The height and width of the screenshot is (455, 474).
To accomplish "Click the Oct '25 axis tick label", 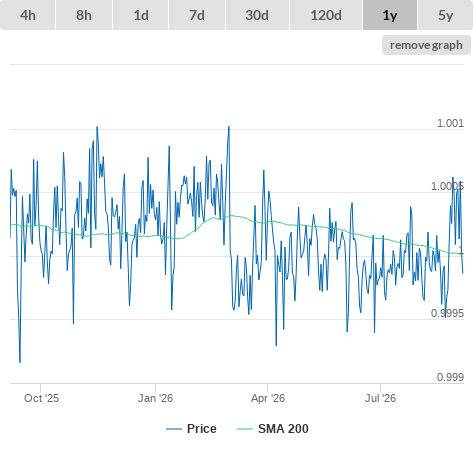I will point(41,398).
